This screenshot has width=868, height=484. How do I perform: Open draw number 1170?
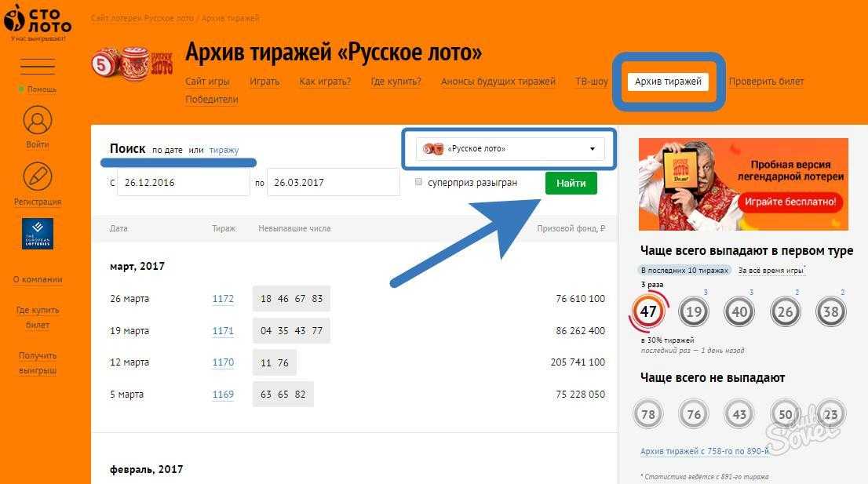(223, 362)
